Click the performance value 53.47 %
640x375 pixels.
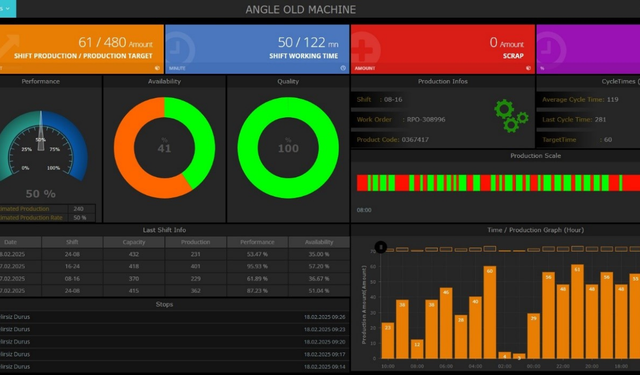(257, 254)
